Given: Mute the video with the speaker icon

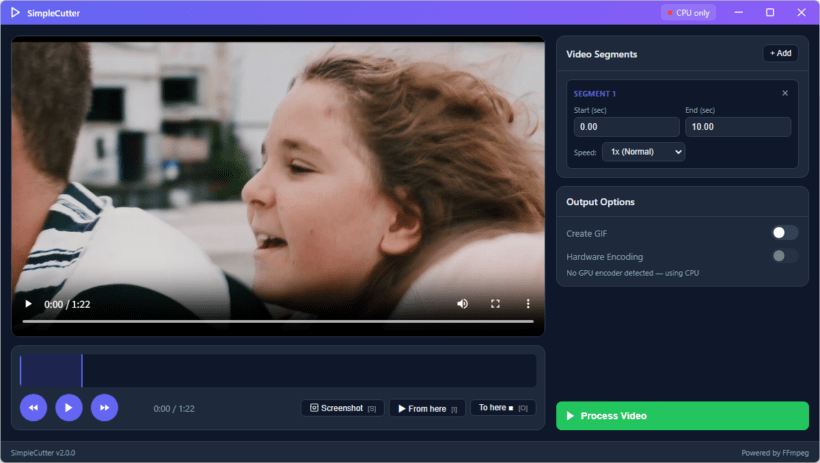Looking at the screenshot, I should coord(462,304).
